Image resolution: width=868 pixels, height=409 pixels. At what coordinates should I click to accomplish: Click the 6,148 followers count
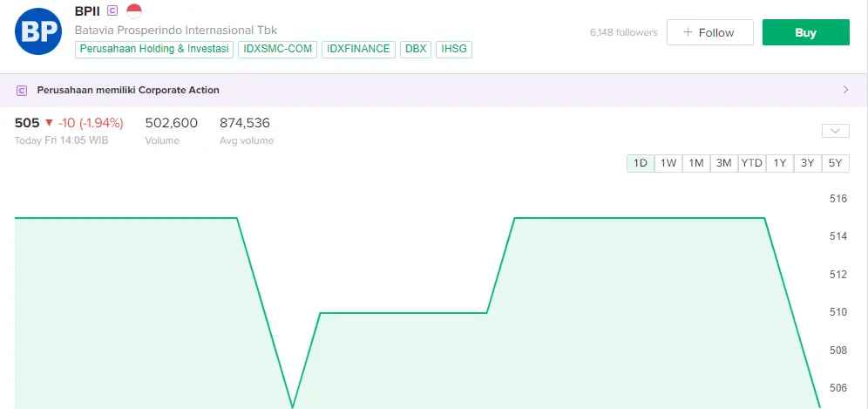(623, 32)
